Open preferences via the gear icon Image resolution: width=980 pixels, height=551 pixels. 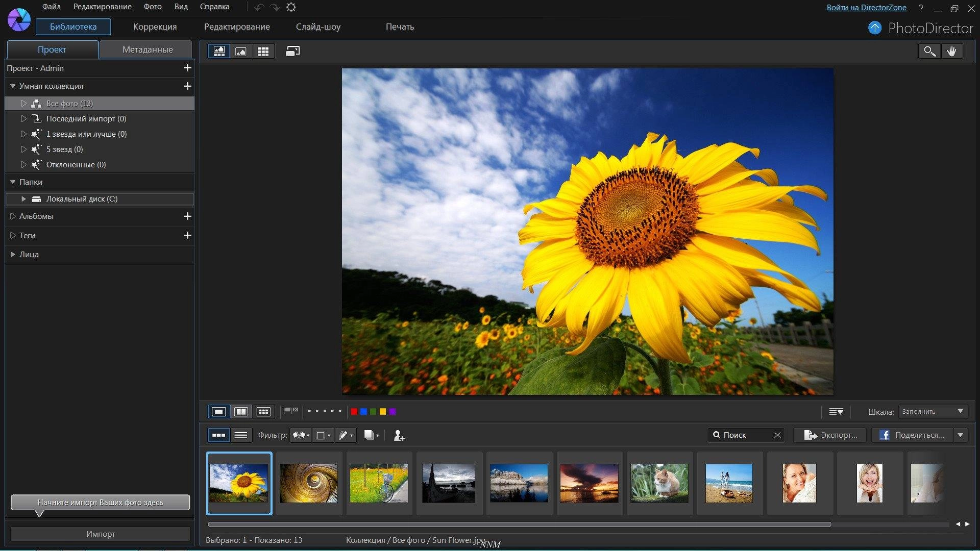[291, 7]
